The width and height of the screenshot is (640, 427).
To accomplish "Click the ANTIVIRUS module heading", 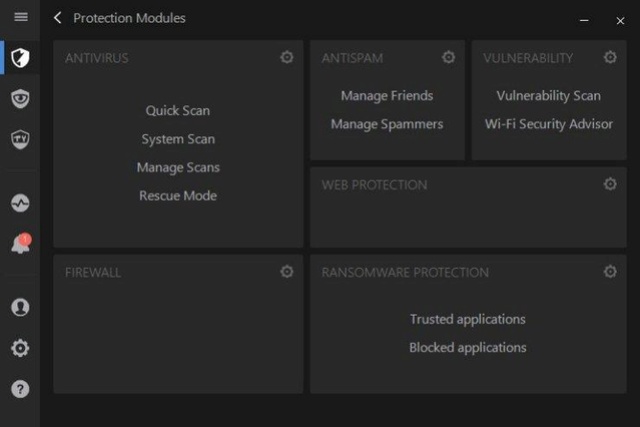I will click(x=97, y=58).
